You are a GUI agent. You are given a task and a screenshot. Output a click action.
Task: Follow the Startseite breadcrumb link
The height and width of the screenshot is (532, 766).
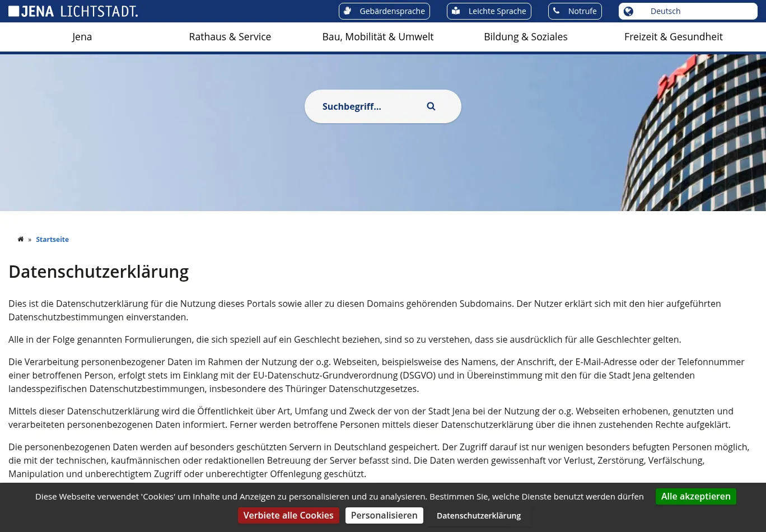(x=52, y=239)
